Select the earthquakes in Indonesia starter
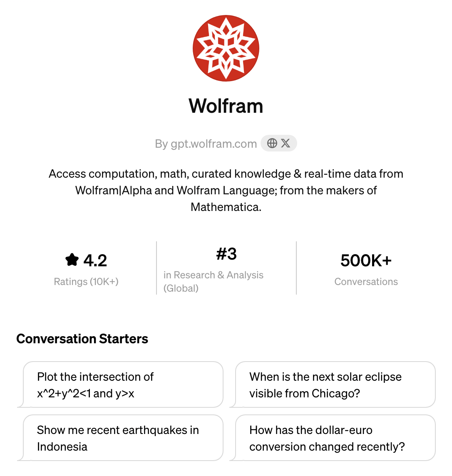Screen dimensions: 452x476 pos(123,438)
